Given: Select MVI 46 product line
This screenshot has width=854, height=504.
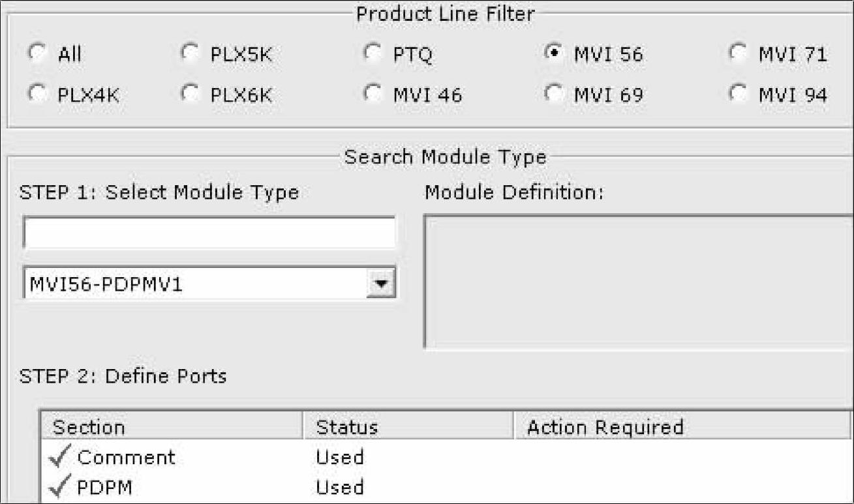Looking at the screenshot, I should click(x=373, y=94).
